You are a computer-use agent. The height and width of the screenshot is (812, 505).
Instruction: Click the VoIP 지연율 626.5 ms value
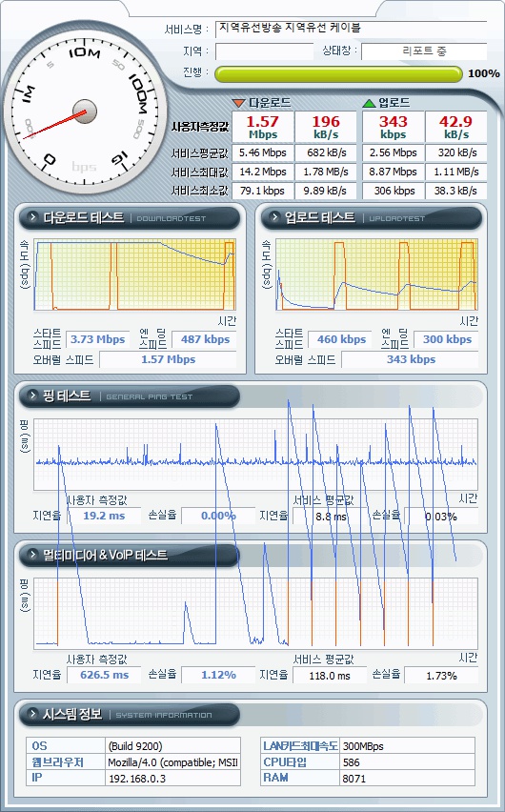tap(104, 675)
